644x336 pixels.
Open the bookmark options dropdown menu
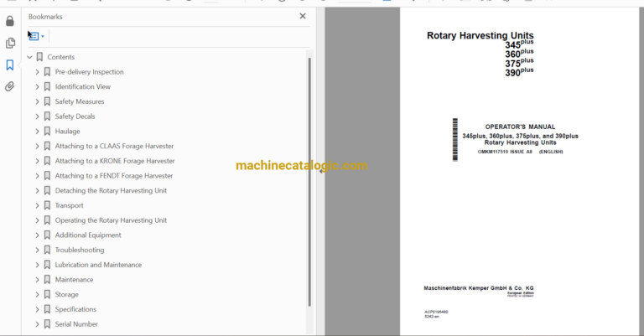[37, 36]
